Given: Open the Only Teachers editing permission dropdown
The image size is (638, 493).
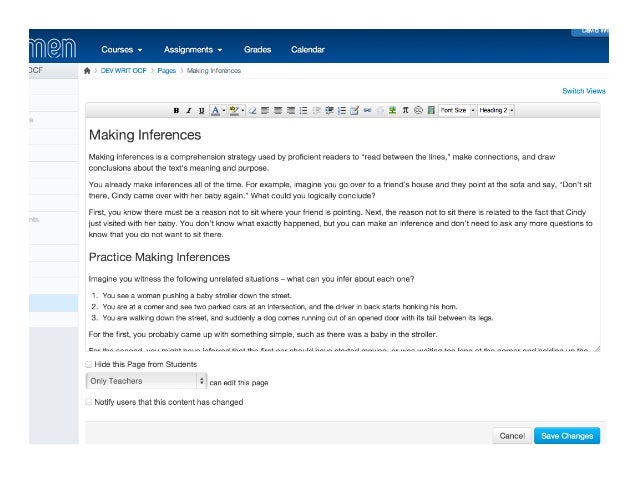Looking at the screenshot, I should point(146,381).
